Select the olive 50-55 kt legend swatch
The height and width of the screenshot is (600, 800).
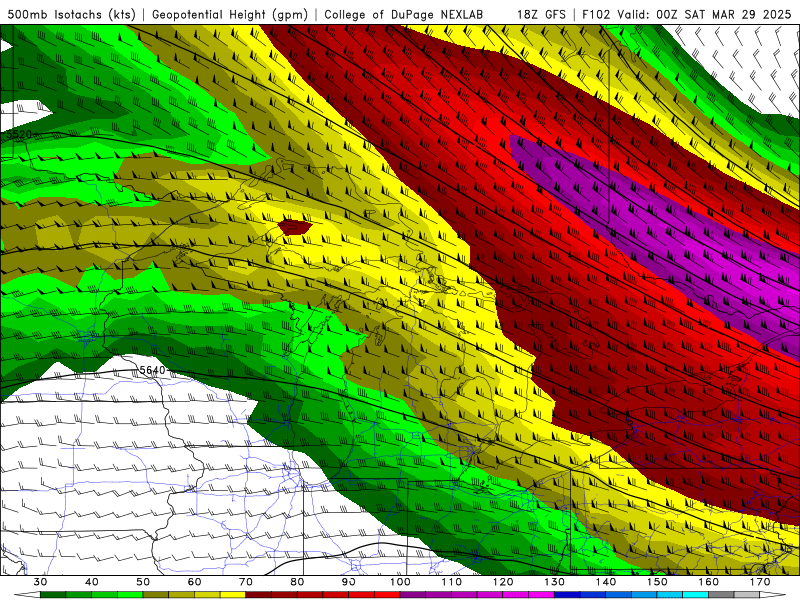point(156,595)
